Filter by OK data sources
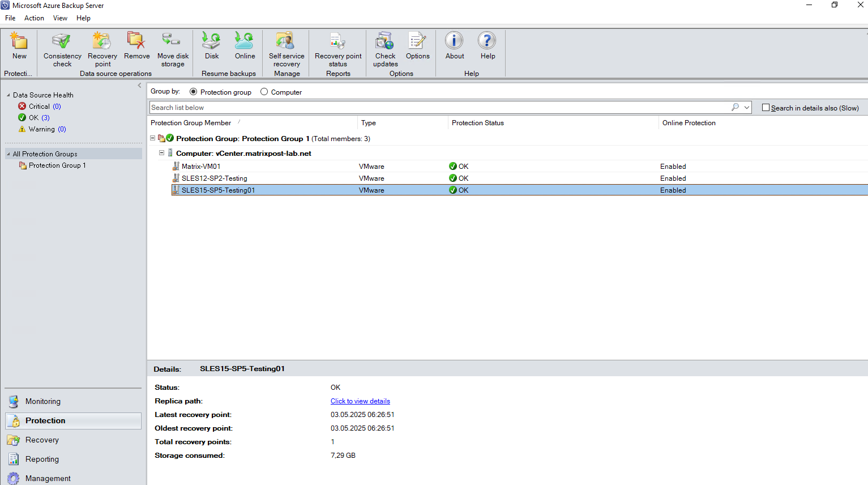This screenshot has width=868, height=485. point(34,118)
